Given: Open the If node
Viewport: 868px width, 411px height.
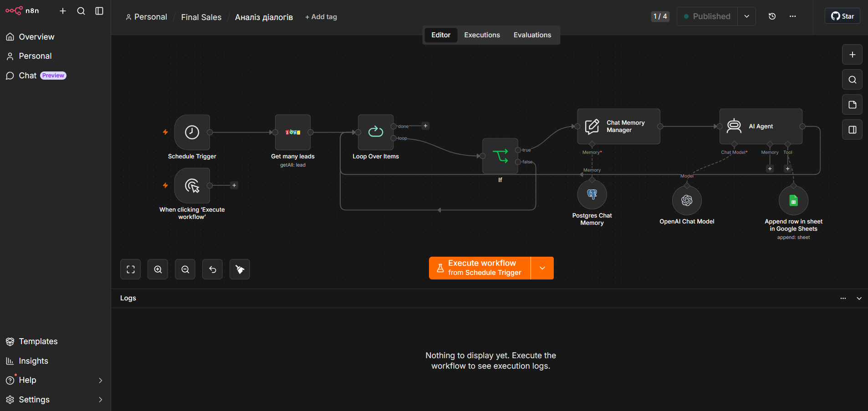Looking at the screenshot, I should 500,156.
